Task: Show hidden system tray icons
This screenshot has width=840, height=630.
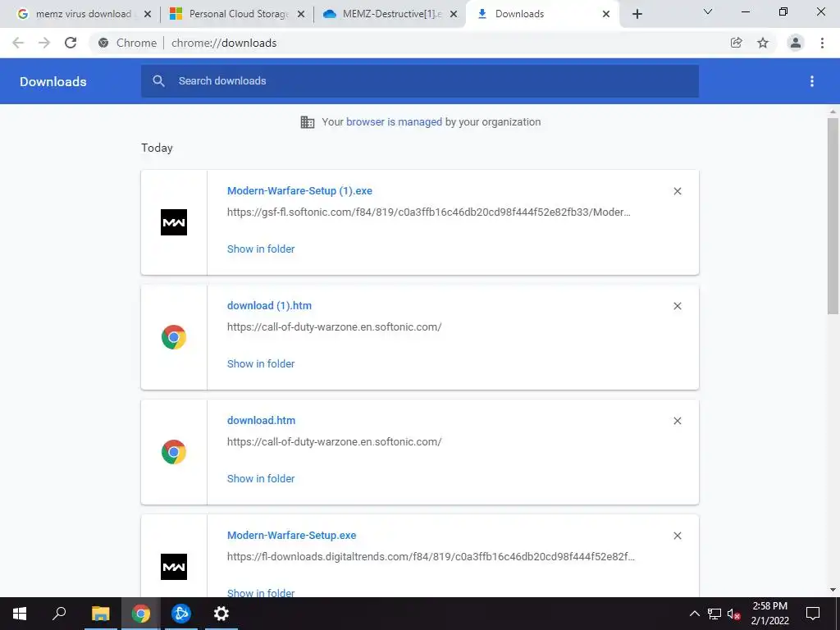Action: [x=694, y=614]
